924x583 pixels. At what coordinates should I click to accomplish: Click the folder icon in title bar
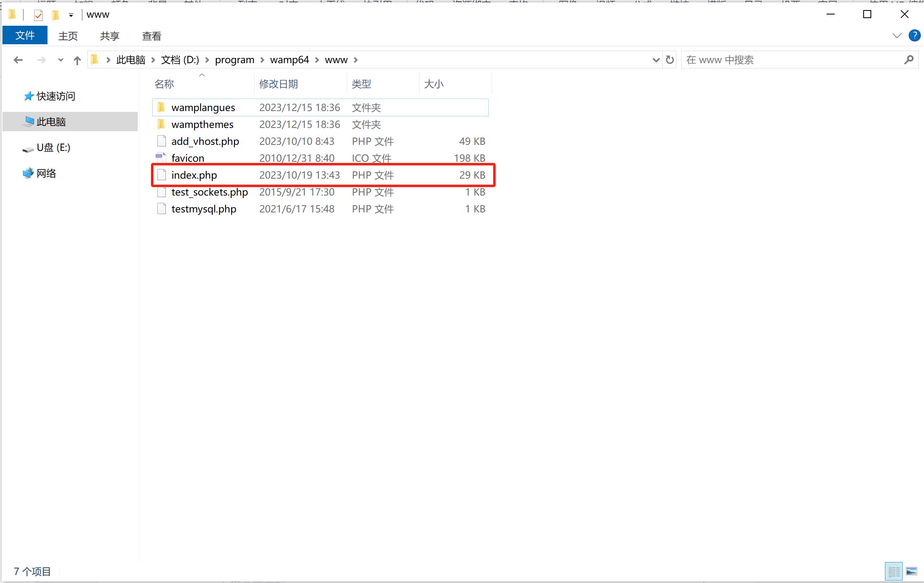point(12,15)
